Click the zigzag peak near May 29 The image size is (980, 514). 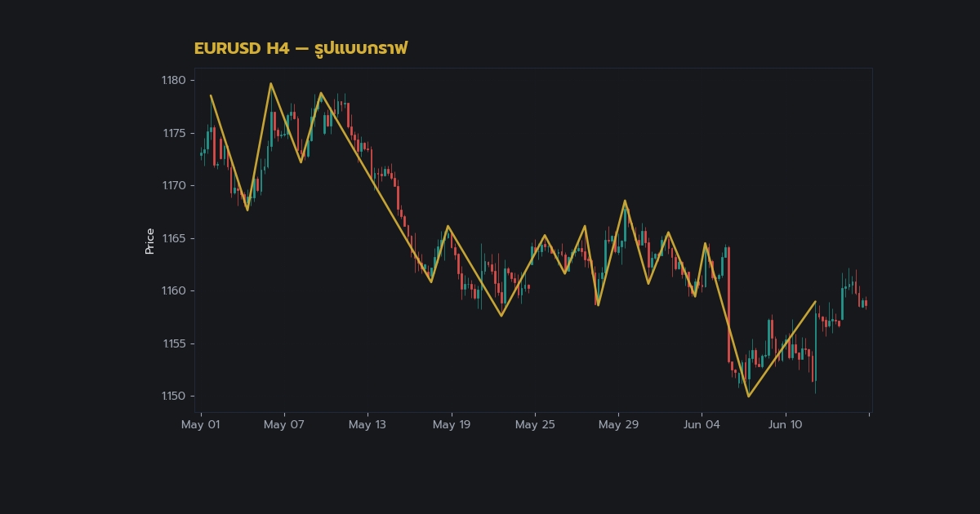[x=625, y=201]
